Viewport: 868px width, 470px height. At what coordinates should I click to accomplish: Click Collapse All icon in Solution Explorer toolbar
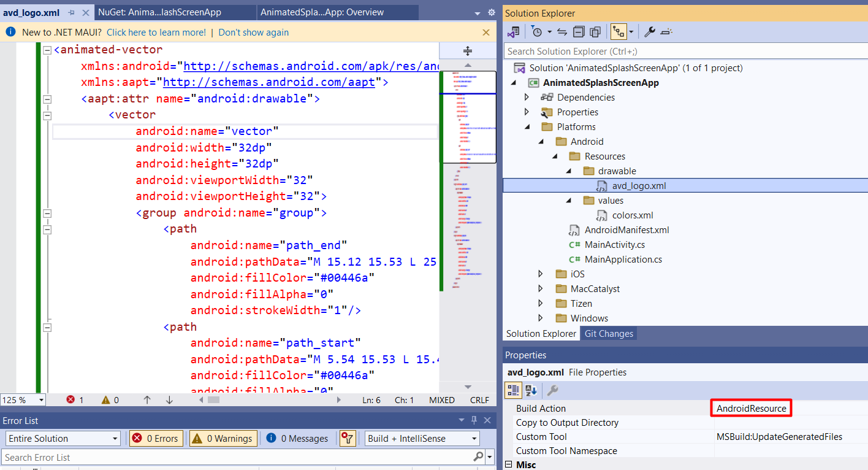click(579, 32)
